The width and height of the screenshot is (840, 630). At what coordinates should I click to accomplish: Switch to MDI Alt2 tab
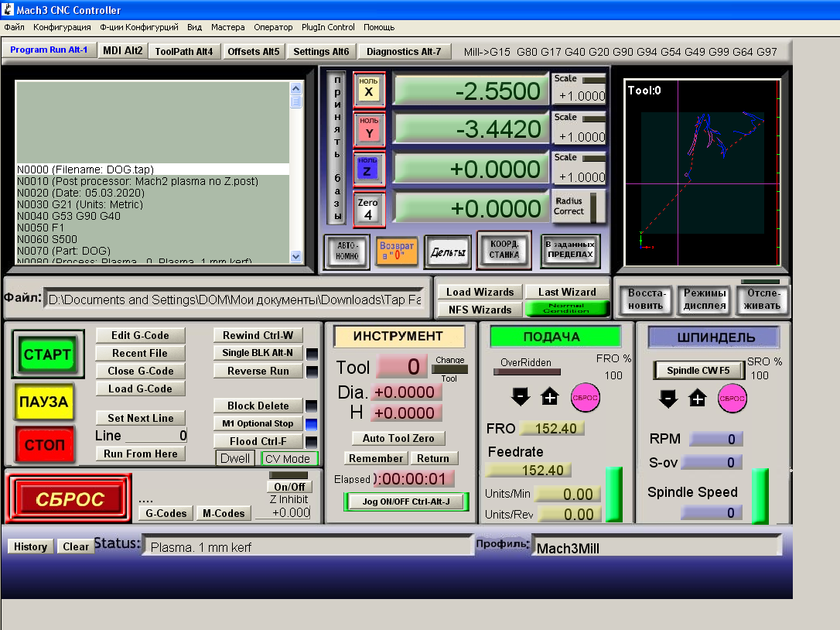(x=123, y=51)
